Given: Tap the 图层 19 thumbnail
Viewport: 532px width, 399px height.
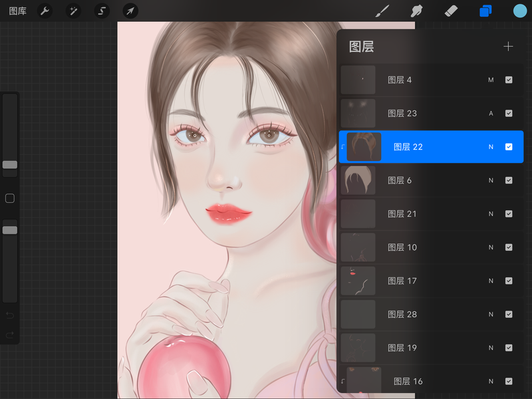Looking at the screenshot, I should 358,348.
